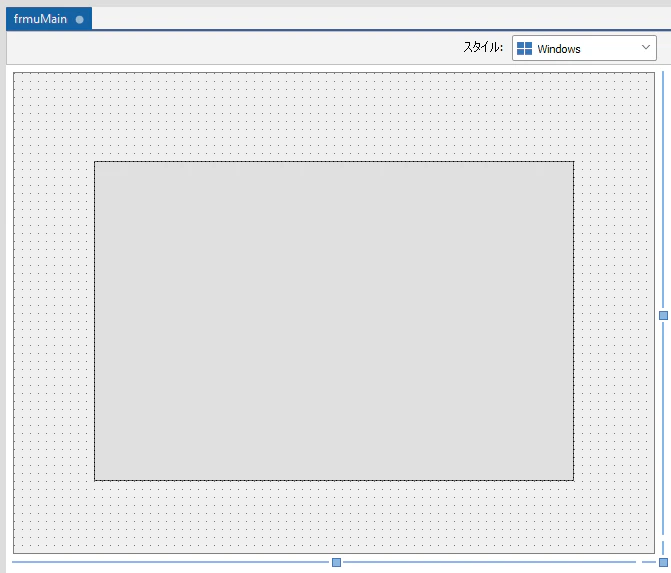Click the unsaved-changes dot on frmuMain tab
The image size is (671, 573).
tap(79, 19)
